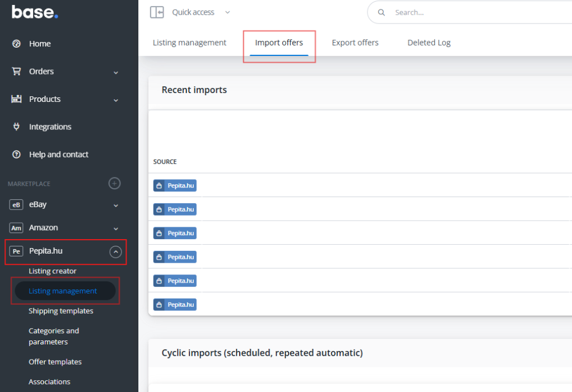Go to Home in the sidebar
This screenshot has height=392, width=572.
(x=40, y=44)
